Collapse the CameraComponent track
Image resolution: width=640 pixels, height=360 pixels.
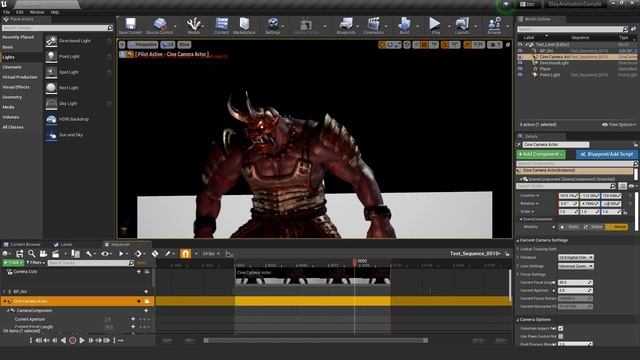(8, 311)
